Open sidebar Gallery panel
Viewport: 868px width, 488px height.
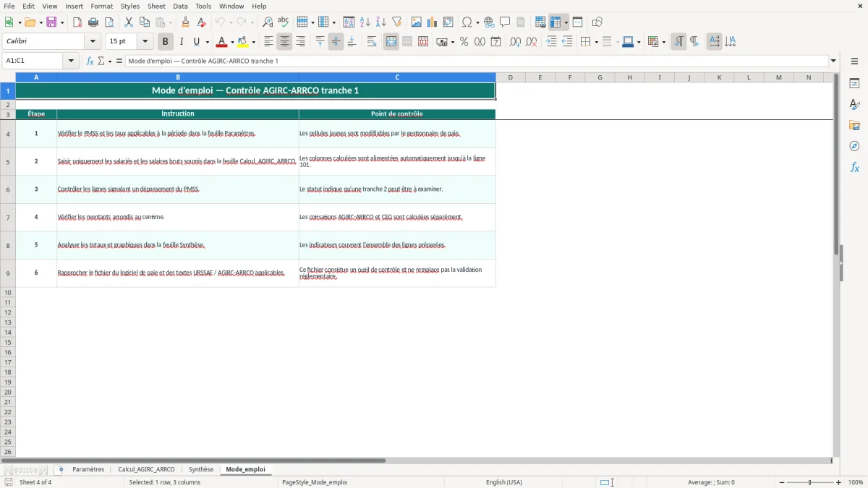854,125
